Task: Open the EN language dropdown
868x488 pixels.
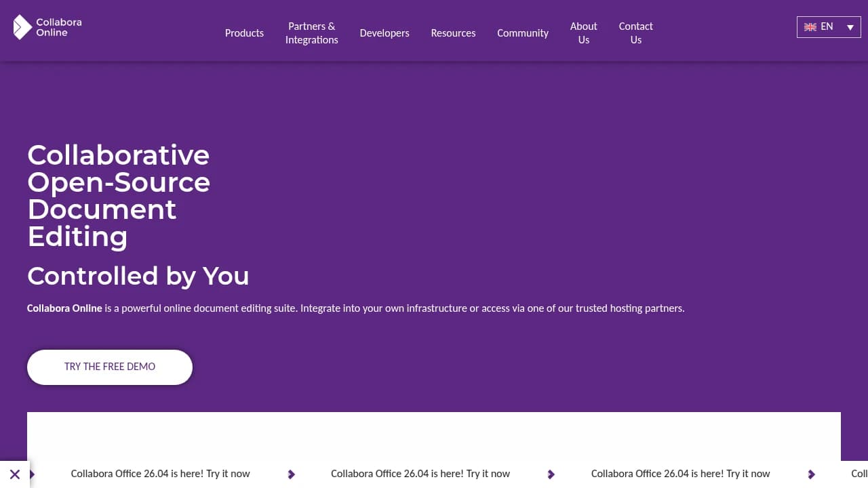Action: pyautogui.click(x=829, y=27)
